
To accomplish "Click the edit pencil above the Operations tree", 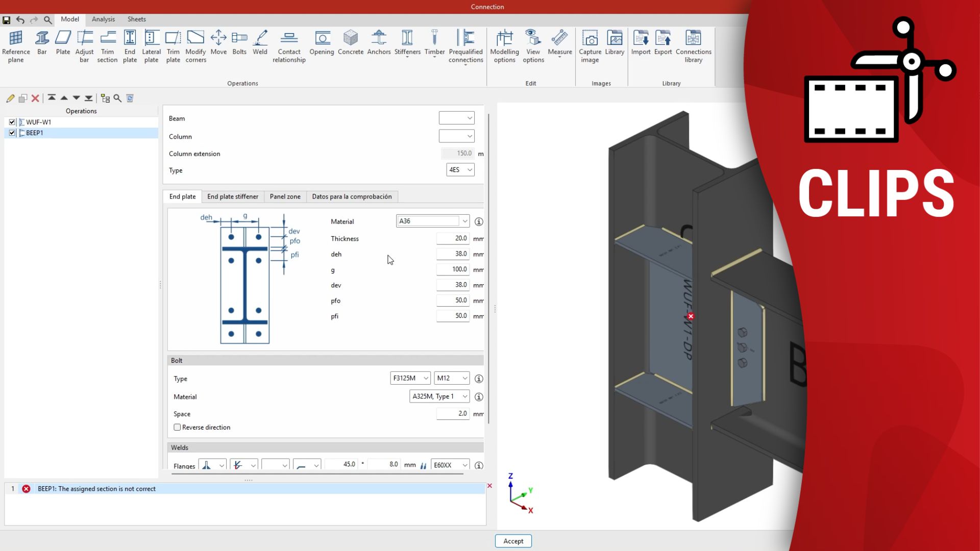I will 10,98.
